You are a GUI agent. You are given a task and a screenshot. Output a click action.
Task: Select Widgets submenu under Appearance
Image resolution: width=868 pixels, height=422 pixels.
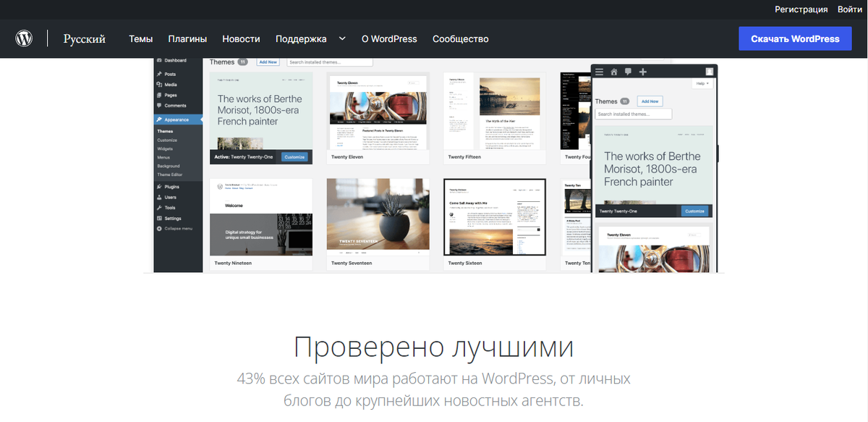tap(165, 148)
